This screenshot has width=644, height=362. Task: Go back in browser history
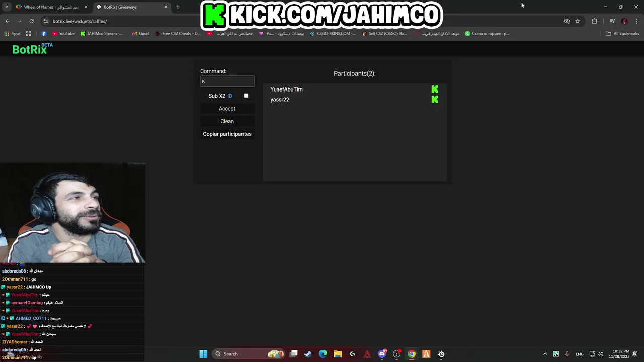click(x=7, y=21)
